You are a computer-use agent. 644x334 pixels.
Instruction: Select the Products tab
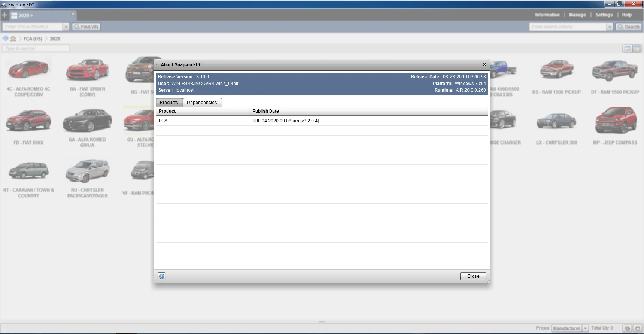169,103
